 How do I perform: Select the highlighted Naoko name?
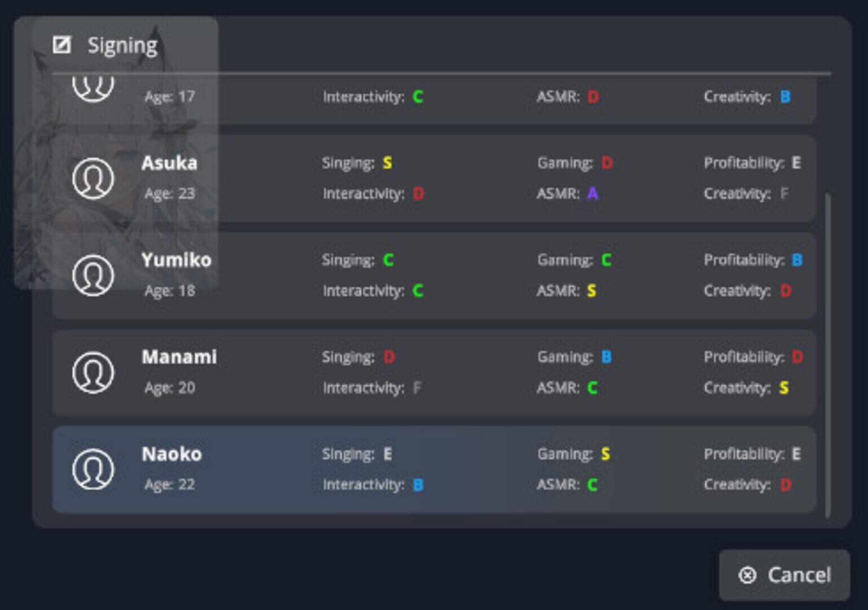[x=172, y=454]
